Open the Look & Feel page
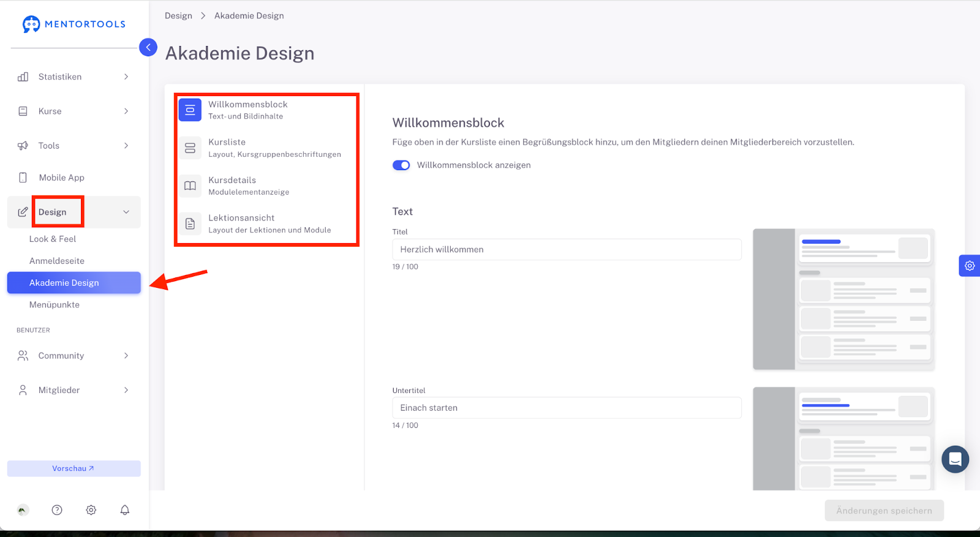Screen dimensions: 980x537 click(53, 239)
